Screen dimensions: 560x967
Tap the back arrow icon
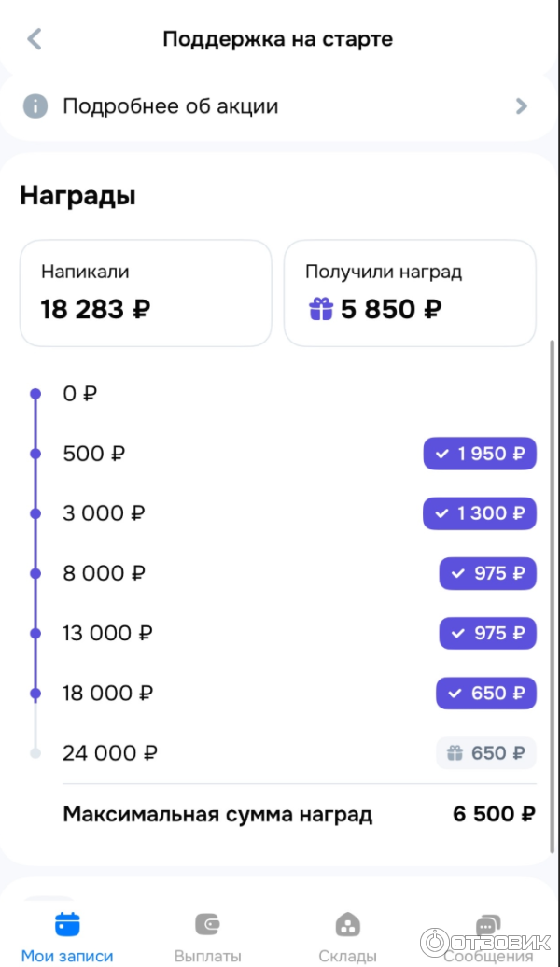tap(35, 39)
